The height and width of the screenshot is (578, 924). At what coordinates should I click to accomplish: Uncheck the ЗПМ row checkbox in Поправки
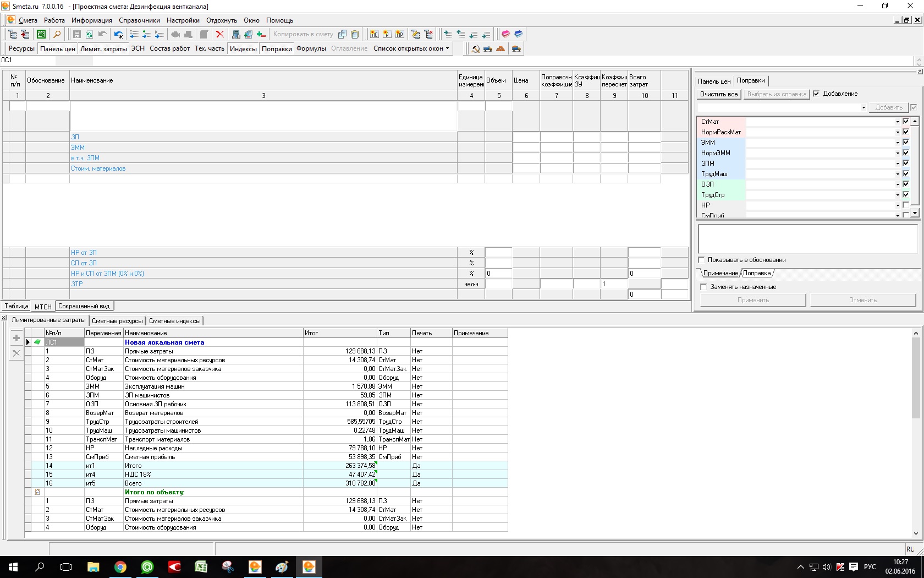906,163
